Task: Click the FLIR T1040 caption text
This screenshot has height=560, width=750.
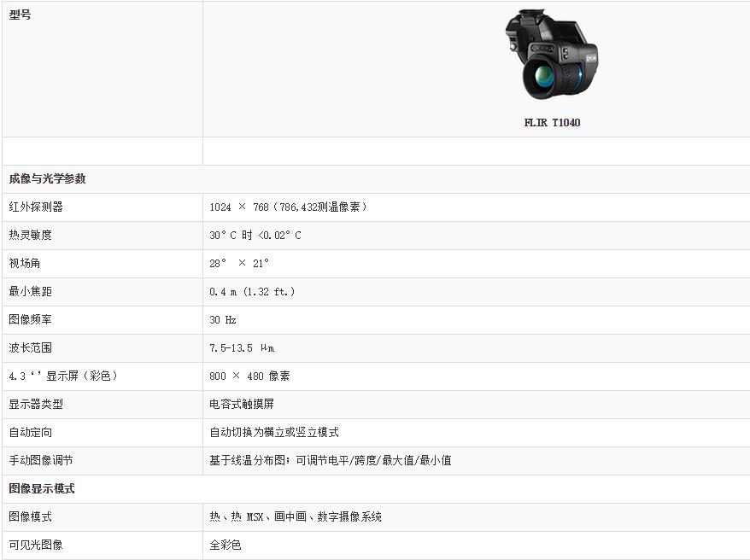Action: pyautogui.click(x=552, y=123)
